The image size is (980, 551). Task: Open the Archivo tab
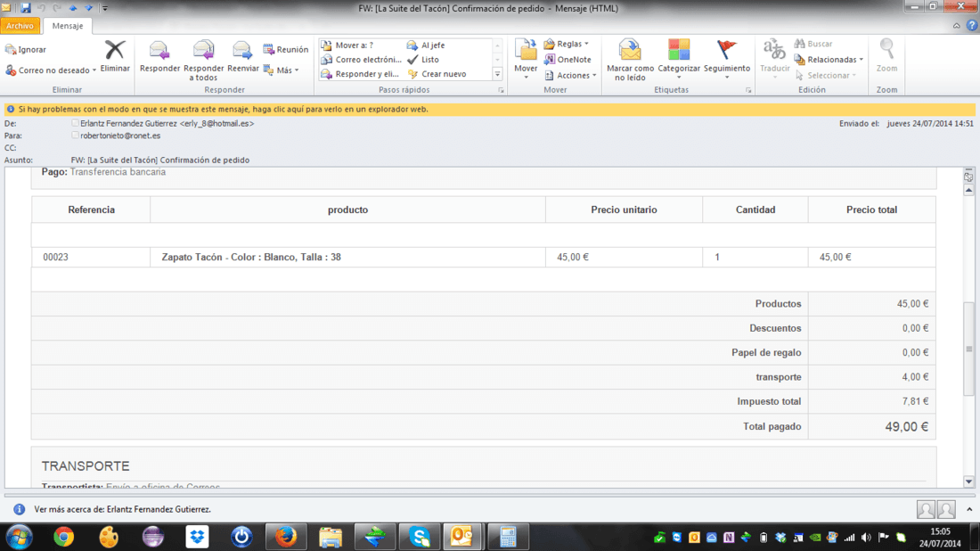pos(20,26)
